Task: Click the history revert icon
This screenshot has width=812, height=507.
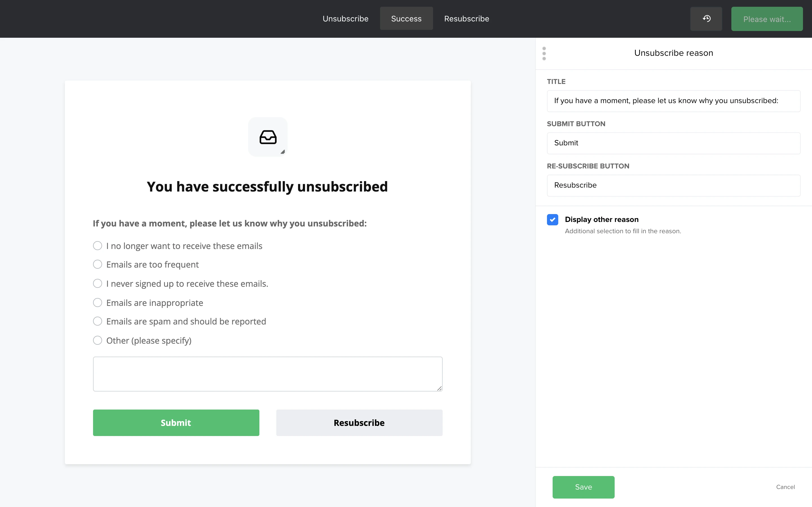Action: point(706,19)
